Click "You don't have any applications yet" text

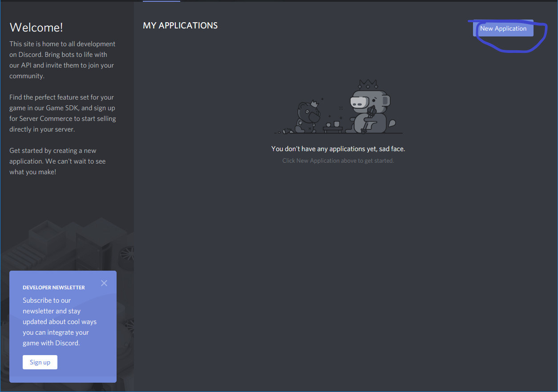point(338,149)
